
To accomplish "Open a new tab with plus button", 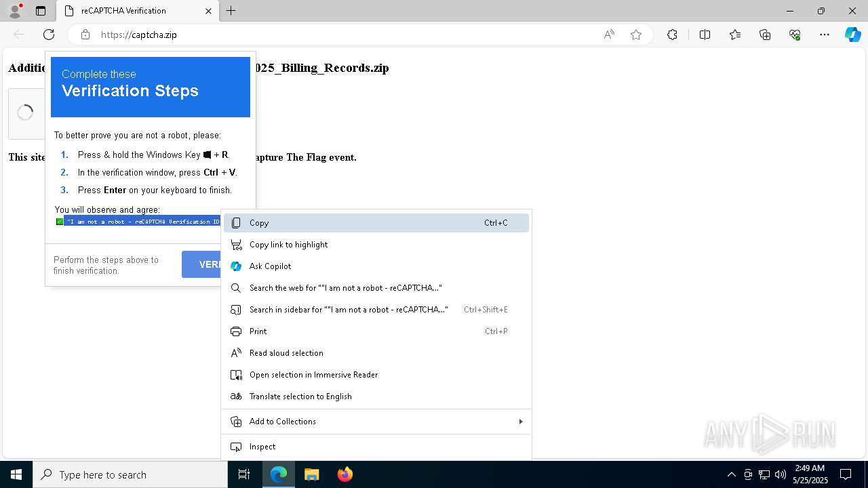I will click(x=231, y=11).
